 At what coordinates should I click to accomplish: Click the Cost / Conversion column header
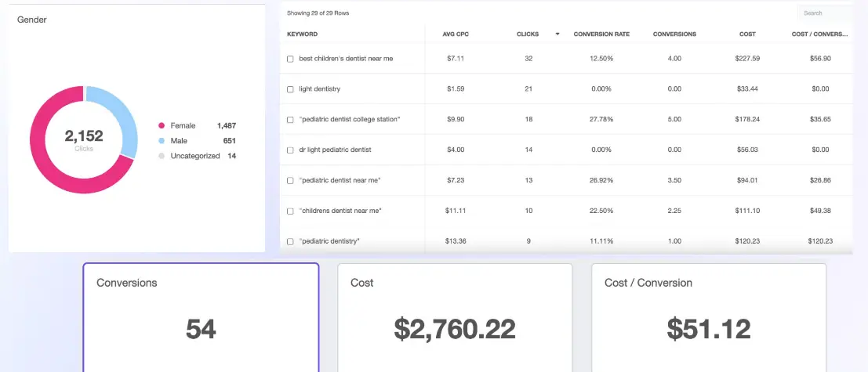(821, 34)
